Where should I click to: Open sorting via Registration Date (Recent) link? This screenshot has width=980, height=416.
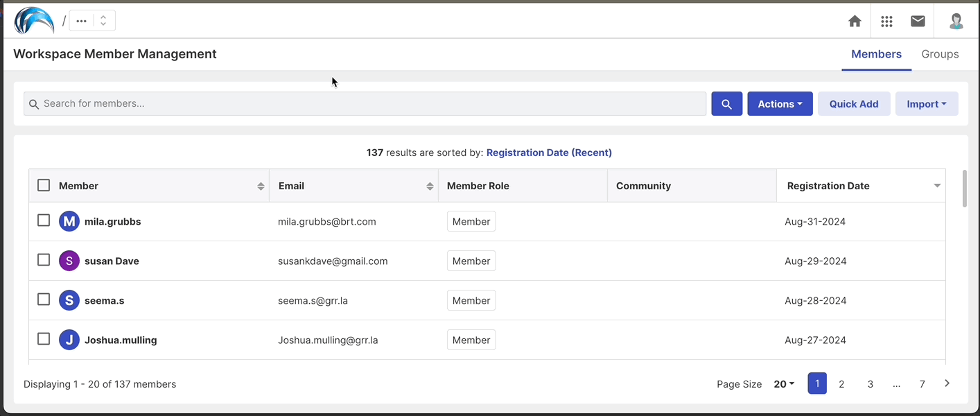point(549,153)
